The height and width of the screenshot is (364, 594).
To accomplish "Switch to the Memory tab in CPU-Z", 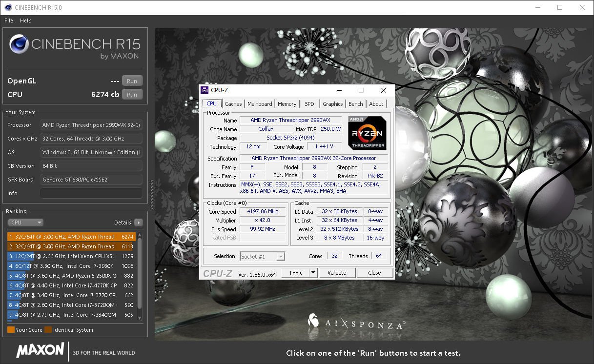I will [287, 104].
